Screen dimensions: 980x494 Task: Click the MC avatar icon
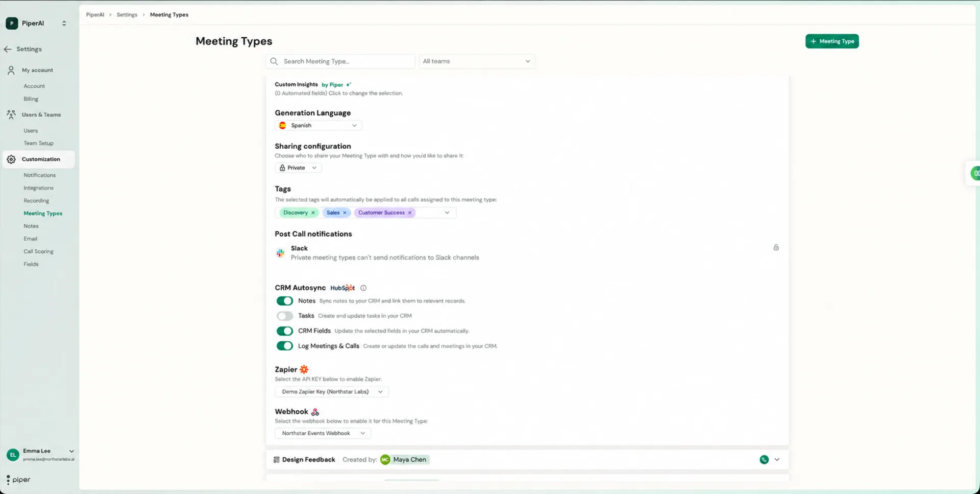click(x=385, y=460)
